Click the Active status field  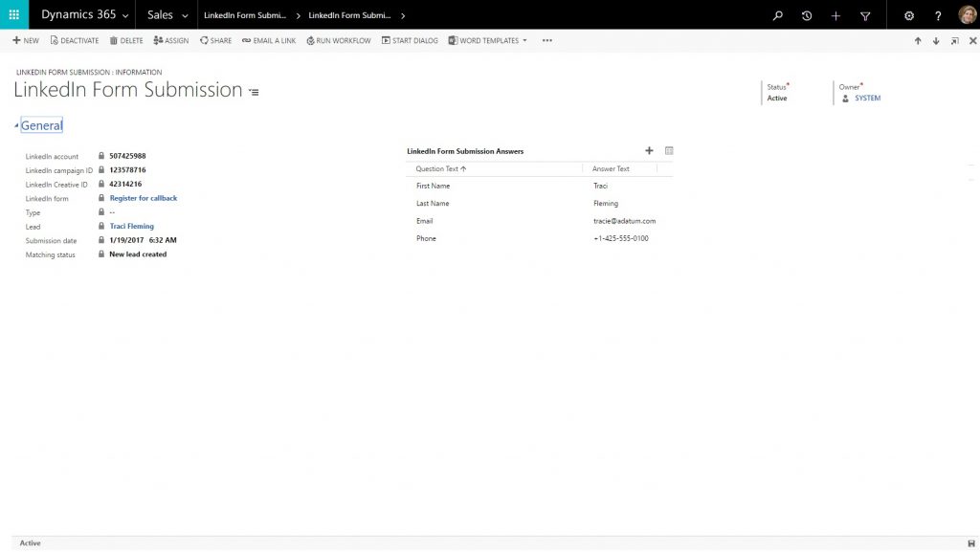(x=777, y=98)
